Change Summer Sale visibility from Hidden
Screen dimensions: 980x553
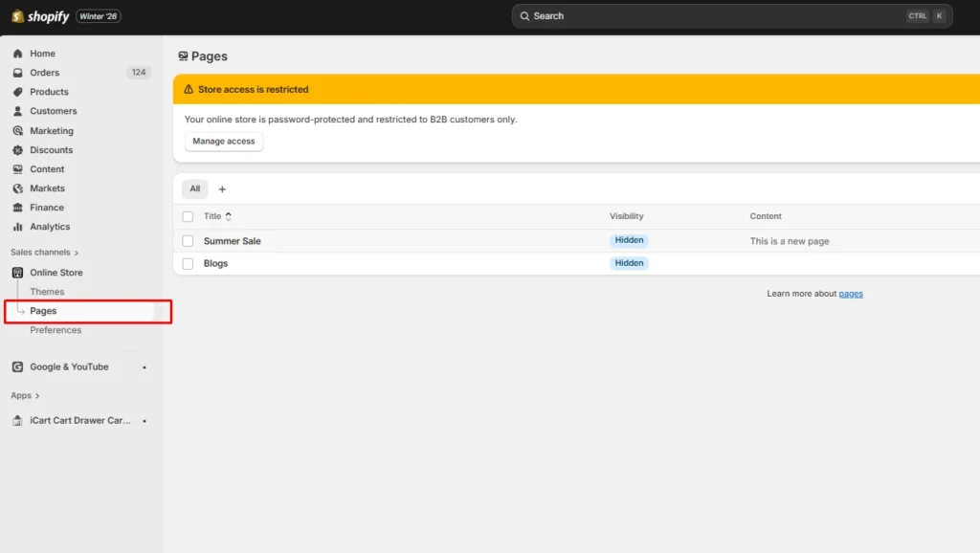629,240
